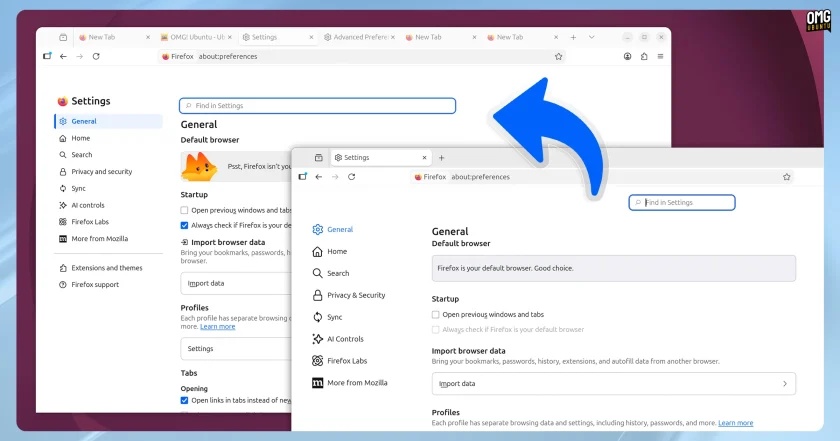Screen dimensions: 840x441
Task: Focus Find in Settings field in back window
Action: click(317, 106)
